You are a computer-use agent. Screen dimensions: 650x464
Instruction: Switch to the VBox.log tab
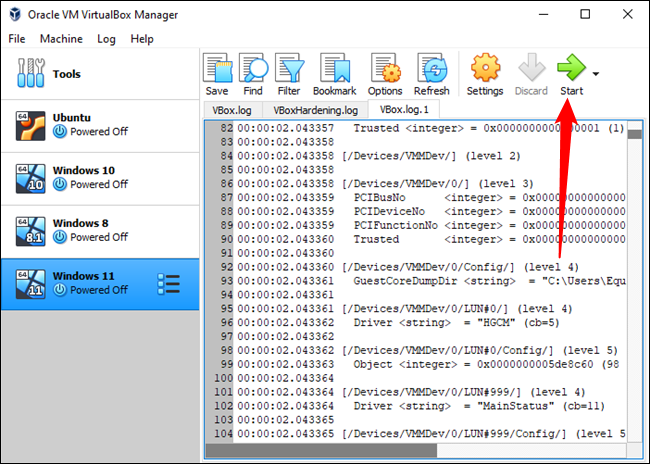(x=232, y=111)
